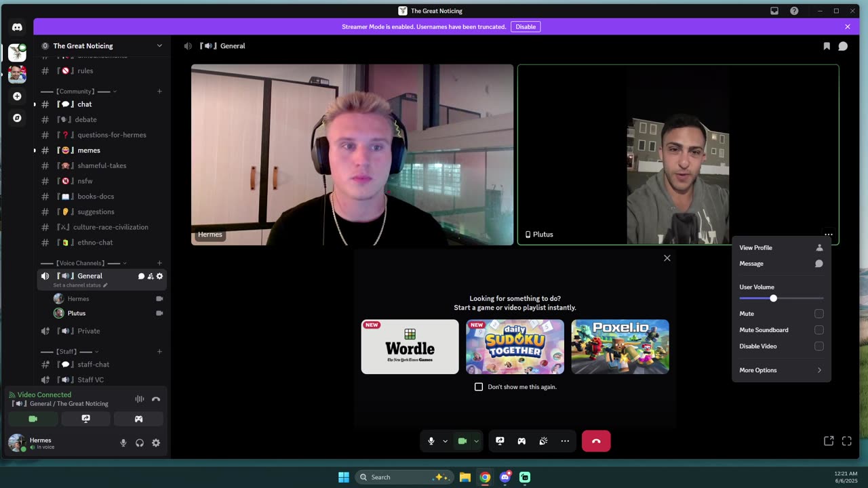The width and height of the screenshot is (868, 488).
Task: Open soundboard icon in call controls
Action: tap(543, 441)
